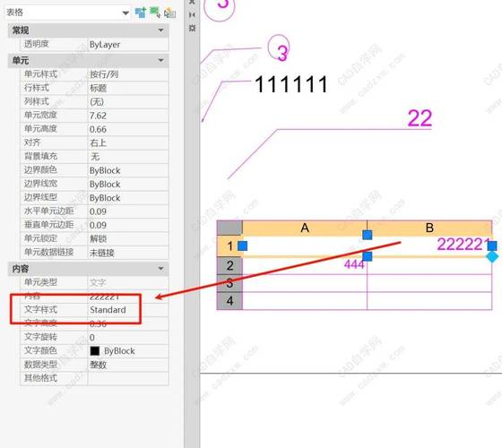Click the 数据类型 value 整数
Screen dimensions: 502x448
tap(127, 365)
